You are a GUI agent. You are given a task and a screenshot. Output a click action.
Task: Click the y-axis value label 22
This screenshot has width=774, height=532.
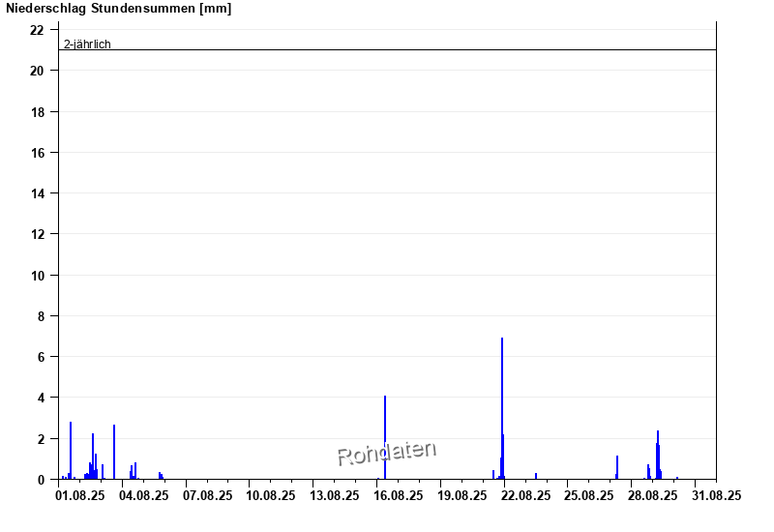pyautogui.click(x=37, y=30)
